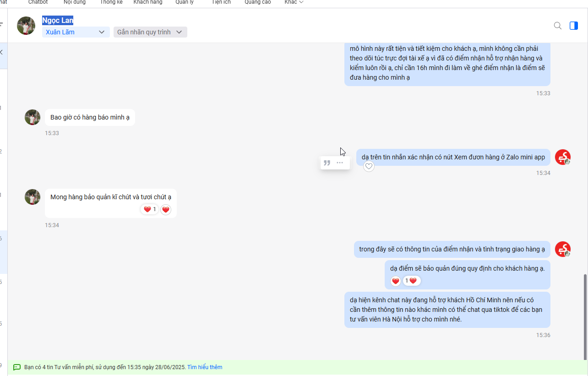
Task: Click the message 'dạ điểm sẽ bảo quản đúng quy định'
Action: coord(468,275)
